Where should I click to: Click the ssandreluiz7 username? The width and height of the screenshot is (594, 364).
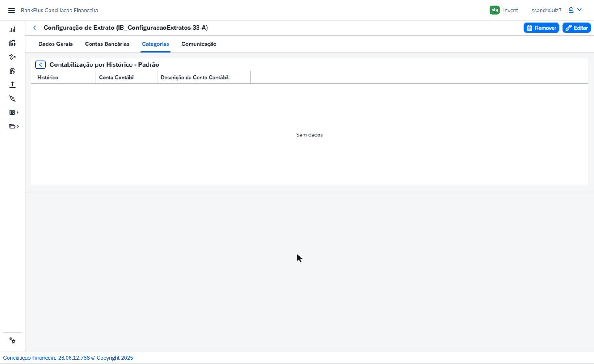click(x=546, y=10)
